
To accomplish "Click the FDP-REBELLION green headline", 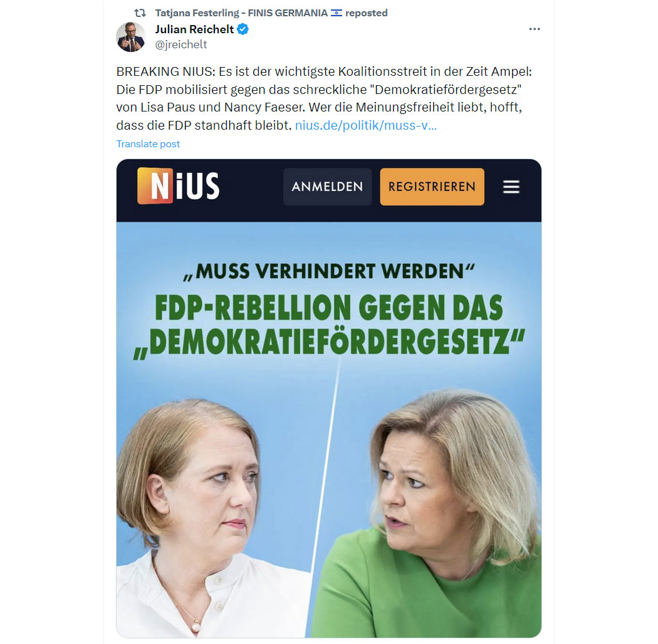I will pyautogui.click(x=329, y=326).
